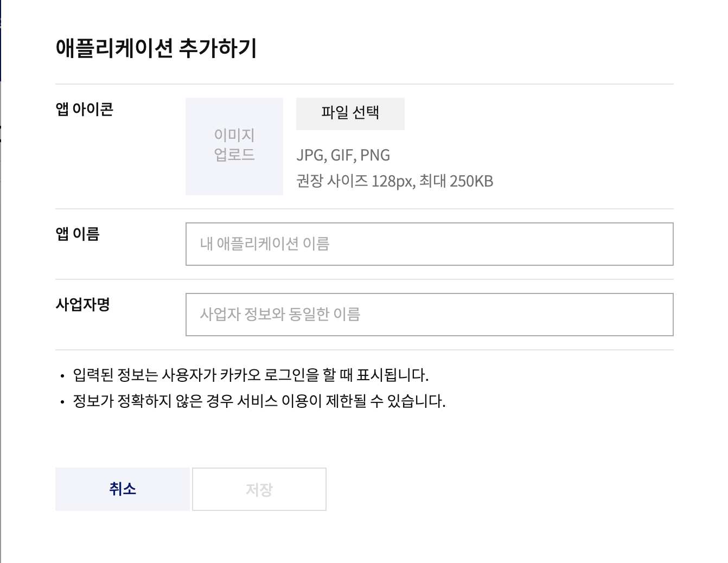Click the 이미지 업로드 placeholder area

tap(234, 145)
